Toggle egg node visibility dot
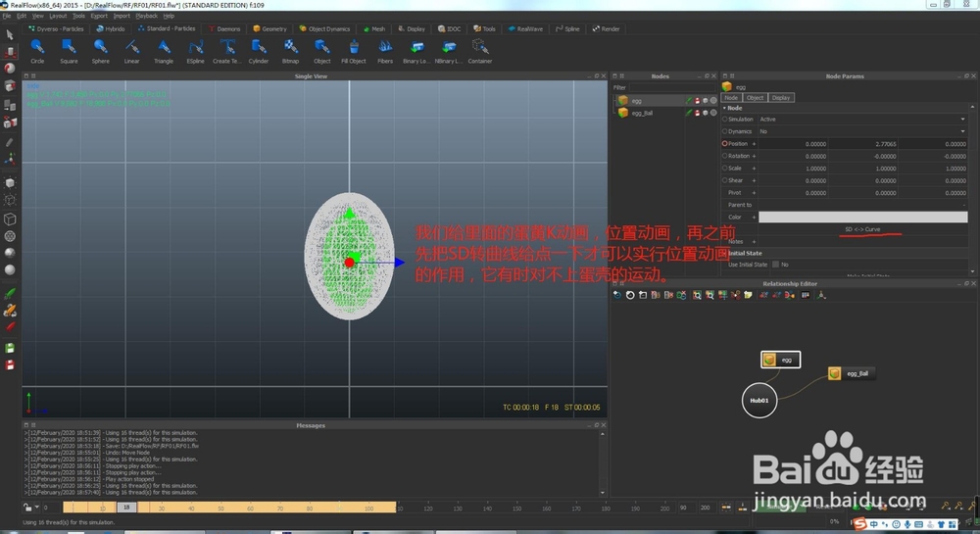 (x=713, y=101)
